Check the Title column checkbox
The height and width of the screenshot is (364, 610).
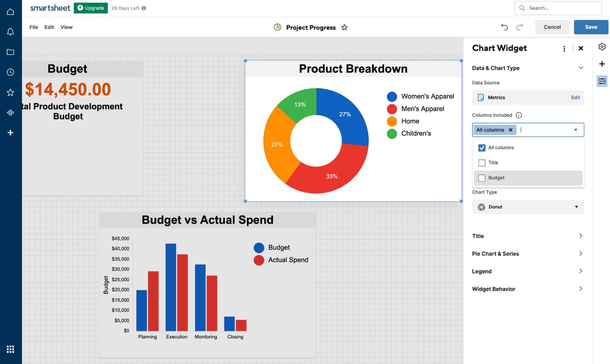tap(482, 163)
